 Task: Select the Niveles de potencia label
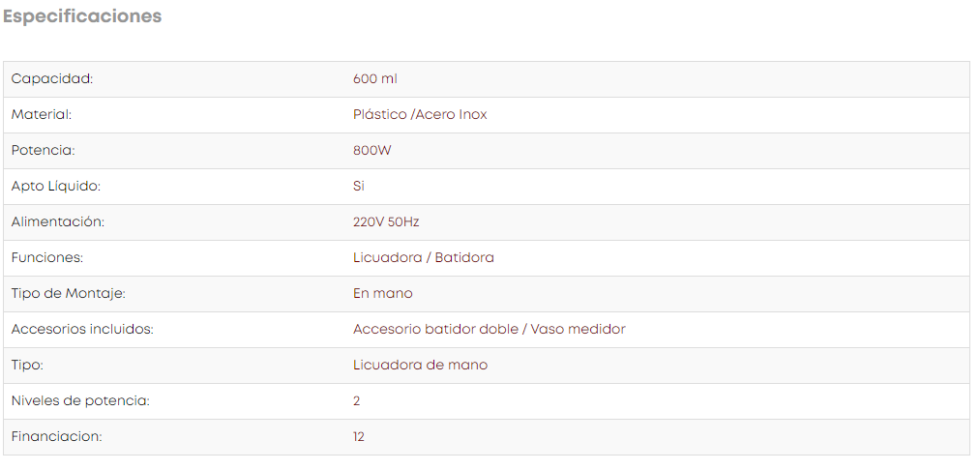point(80,400)
